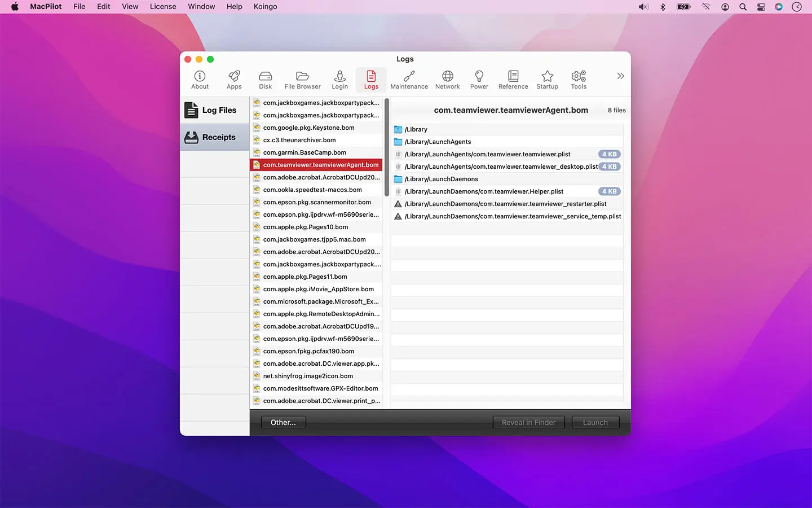
Task: Select cx.c3.theunarchiver.bom receipt
Action: (x=316, y=140)
